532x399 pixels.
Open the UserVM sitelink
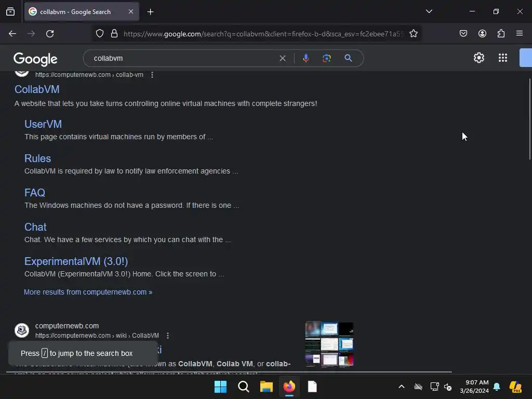[x=43, y=124]
